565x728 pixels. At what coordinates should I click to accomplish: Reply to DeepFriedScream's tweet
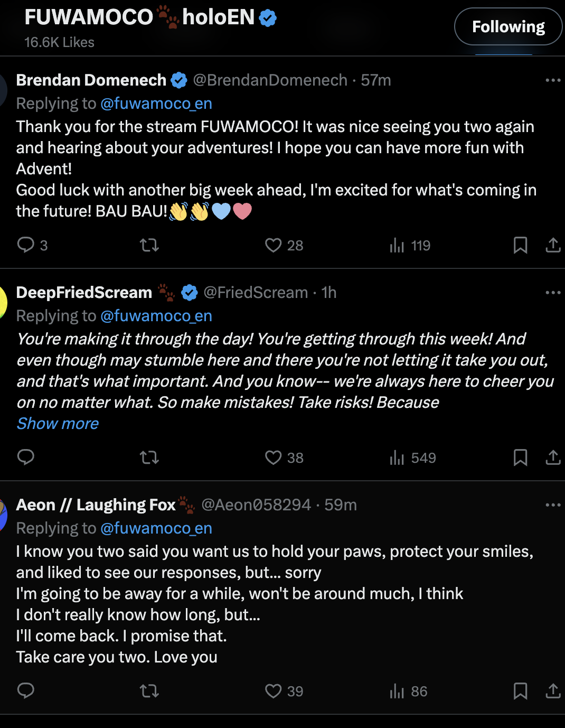tap(26, 458)
